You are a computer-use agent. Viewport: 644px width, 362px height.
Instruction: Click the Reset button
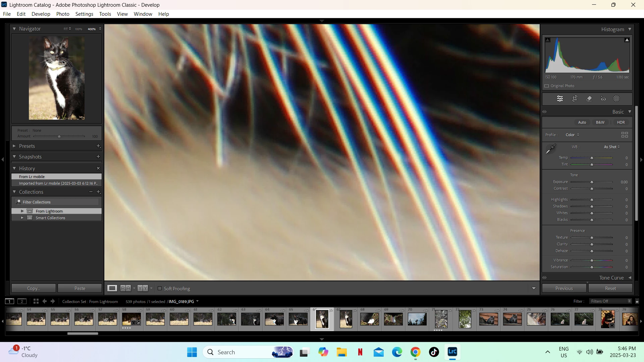(610, 288)
